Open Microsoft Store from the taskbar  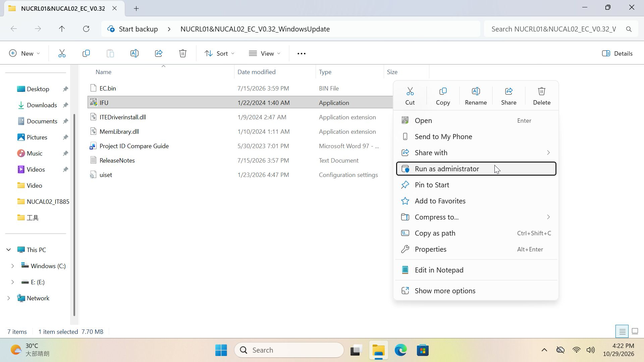tap(423, 350)
